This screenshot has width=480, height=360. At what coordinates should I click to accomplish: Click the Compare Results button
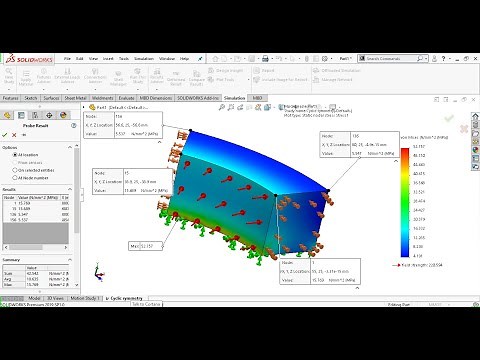(x=197, y=78)
